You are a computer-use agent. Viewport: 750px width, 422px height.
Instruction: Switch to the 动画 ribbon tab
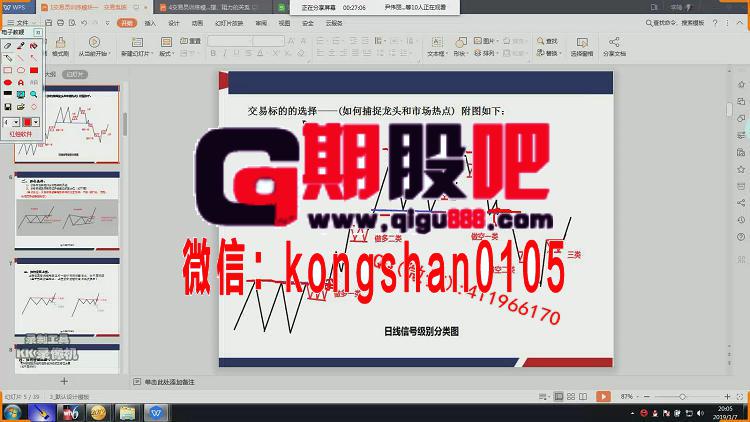tap(197, 23)
